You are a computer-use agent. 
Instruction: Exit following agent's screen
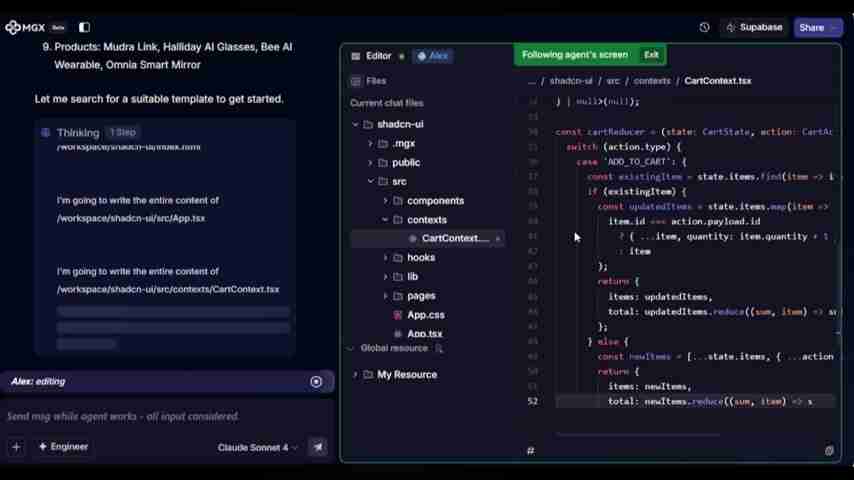pyautogui.click(x=651, y=55)
